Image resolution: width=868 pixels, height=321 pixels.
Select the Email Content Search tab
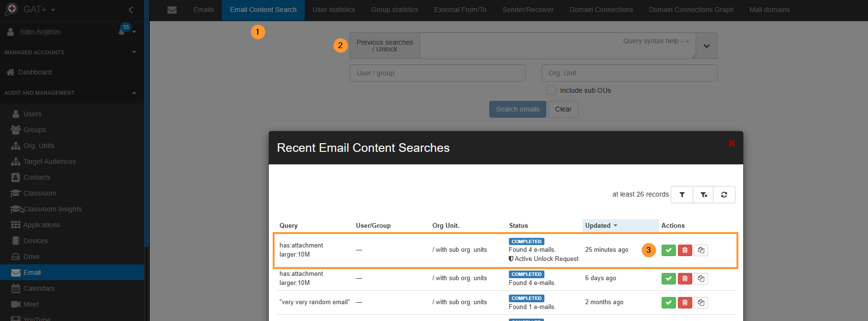click(263, 10)
